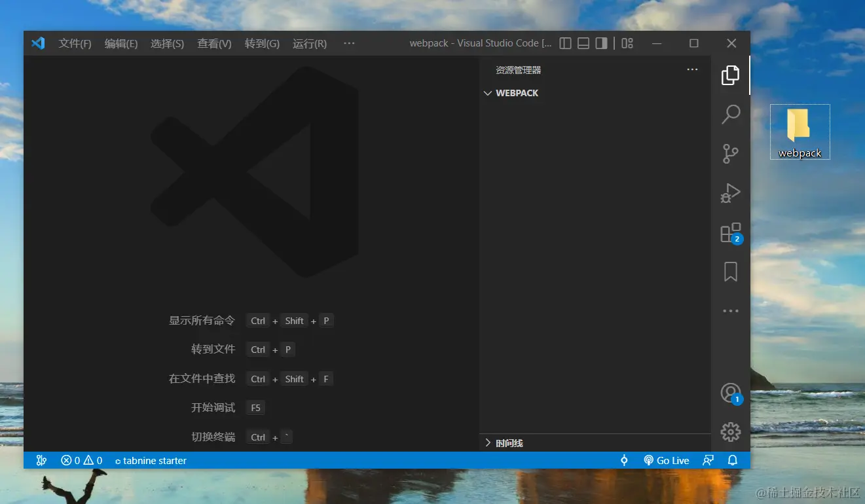Click the VS Code logo in title bar

tap(38, 43)
